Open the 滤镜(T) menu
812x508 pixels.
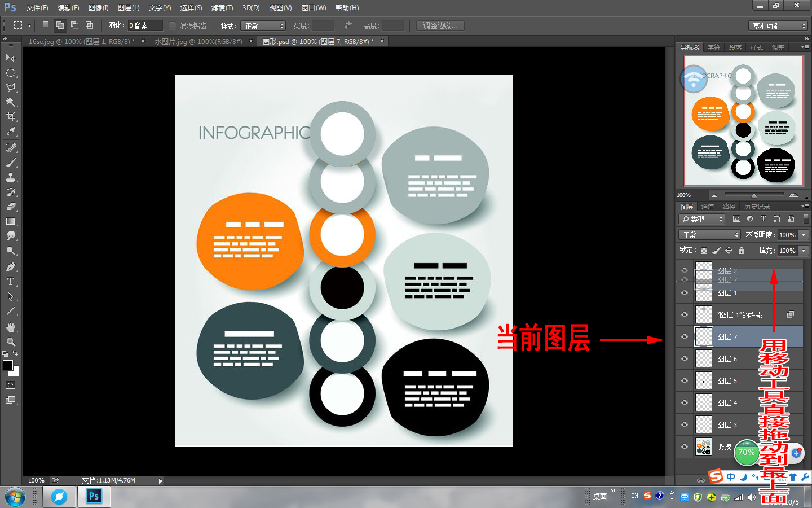[x=222, y=8]
